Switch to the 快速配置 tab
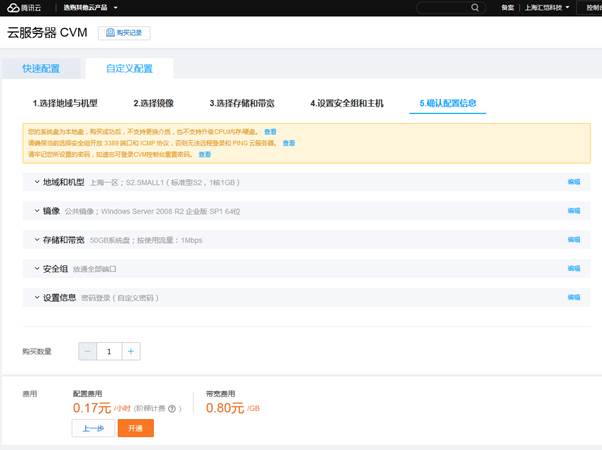This screenshot has height=450, width=602. click(x=40, y=69)
